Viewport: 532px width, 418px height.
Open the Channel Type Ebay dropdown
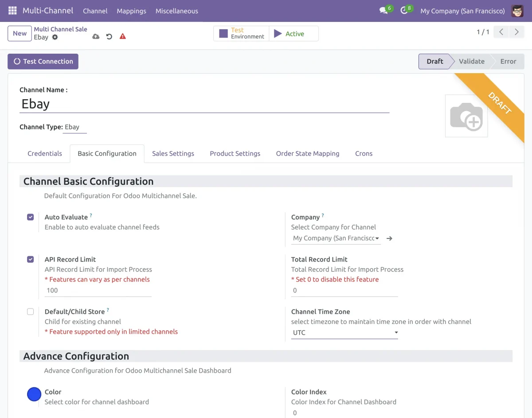tap(74, 127)
